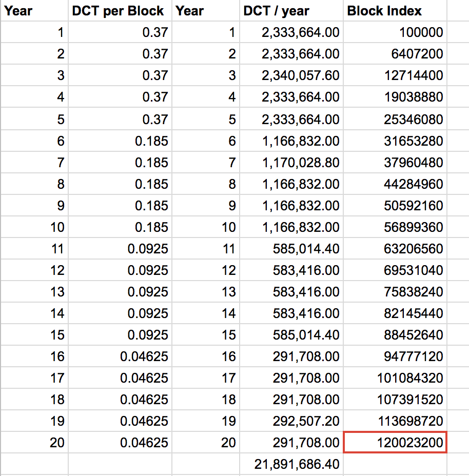Screen dimensions: 469x476
Task: Click Block Index cell 75838240
Action: (x=395, y=292)
